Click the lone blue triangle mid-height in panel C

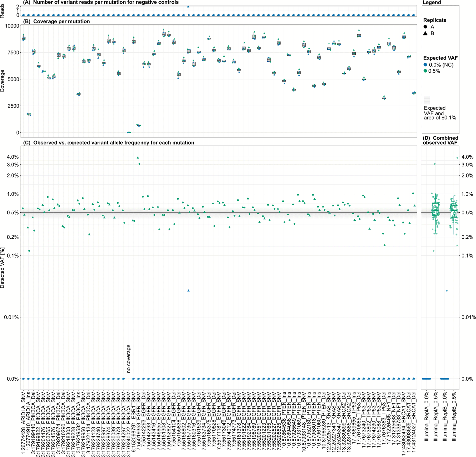188,291
